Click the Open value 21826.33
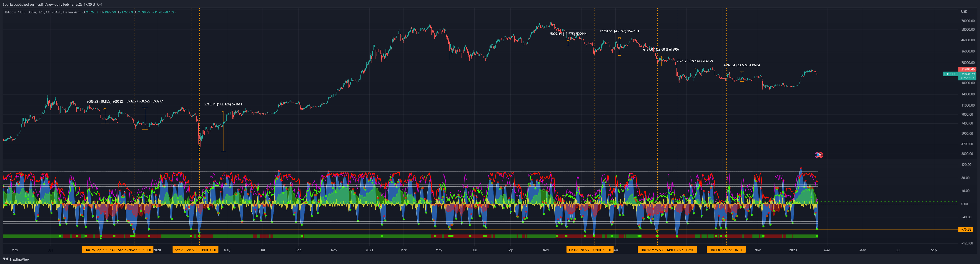 click(91, 12)
